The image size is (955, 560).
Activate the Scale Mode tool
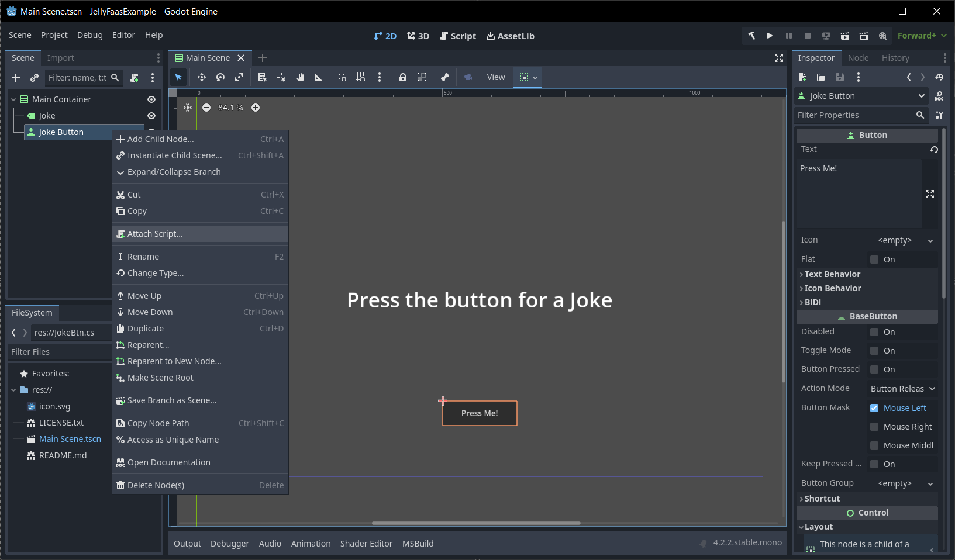coord(239,77)
